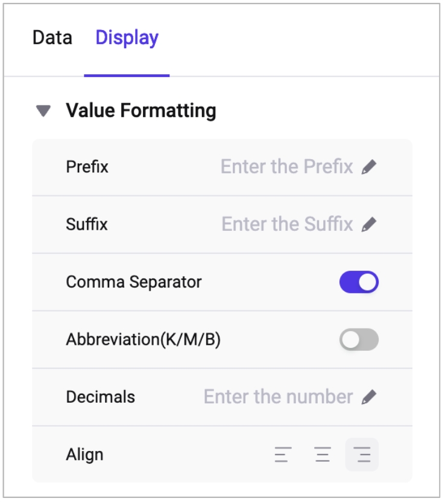Click the Comma Separator label

[134, 282]
